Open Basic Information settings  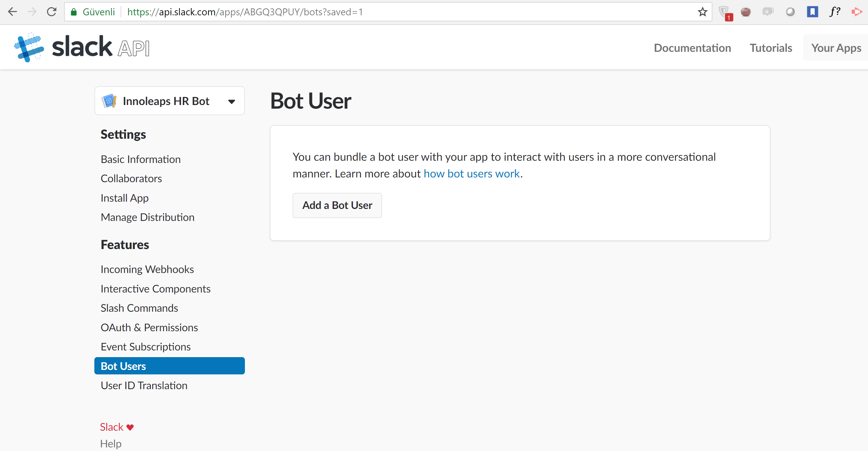pyautogui.click(x=141, y=159)
